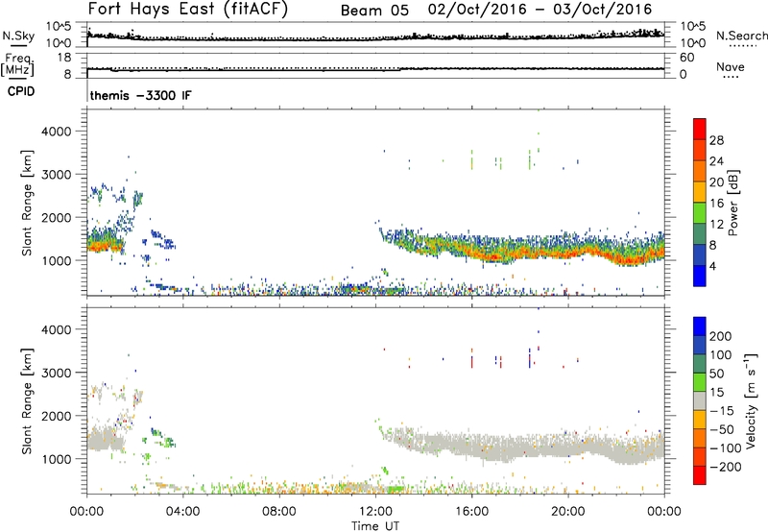768x532 pixels.
Task: Click the "-200" velocity colorbar label
Action: coord(726,467)
